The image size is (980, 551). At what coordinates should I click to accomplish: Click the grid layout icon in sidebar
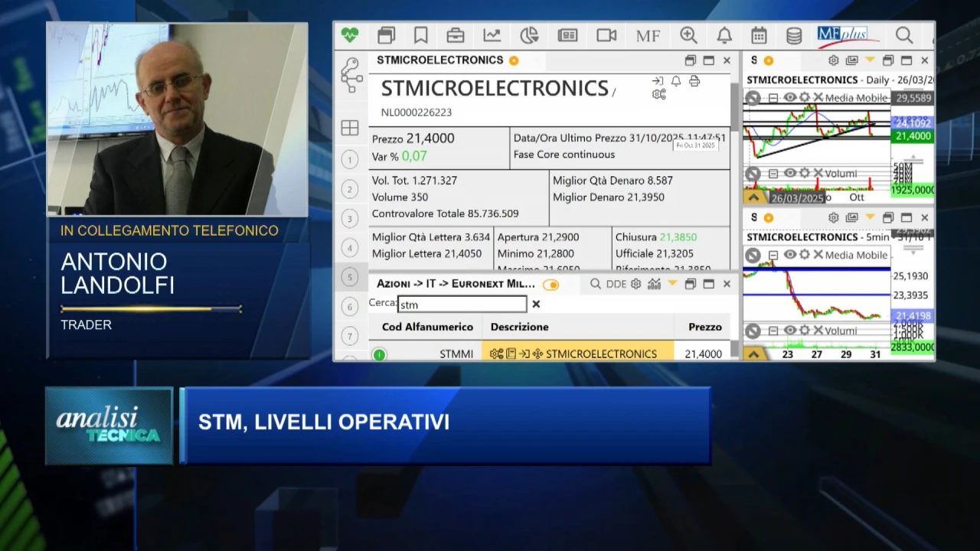pos(350,128)
